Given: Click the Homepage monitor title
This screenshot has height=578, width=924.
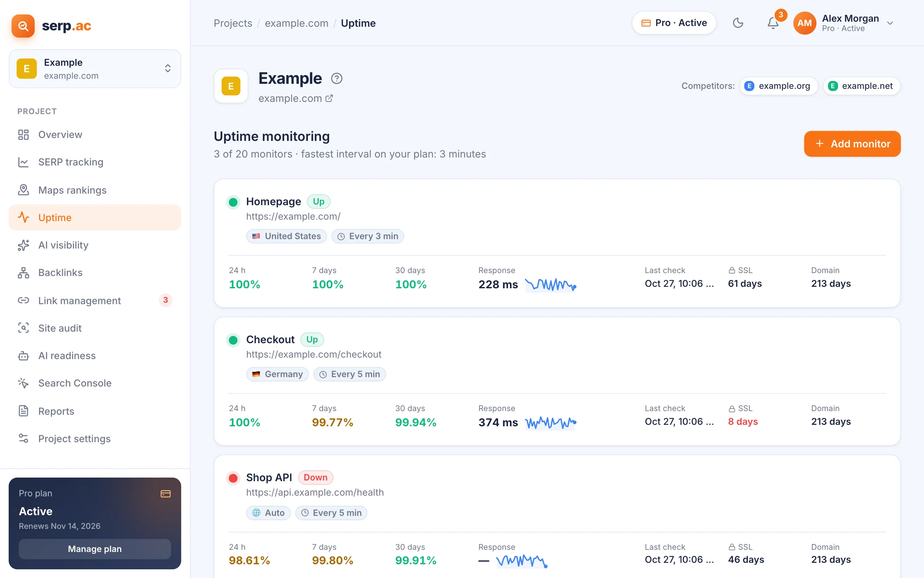Looking at the screenshot, I should [273, 202].
